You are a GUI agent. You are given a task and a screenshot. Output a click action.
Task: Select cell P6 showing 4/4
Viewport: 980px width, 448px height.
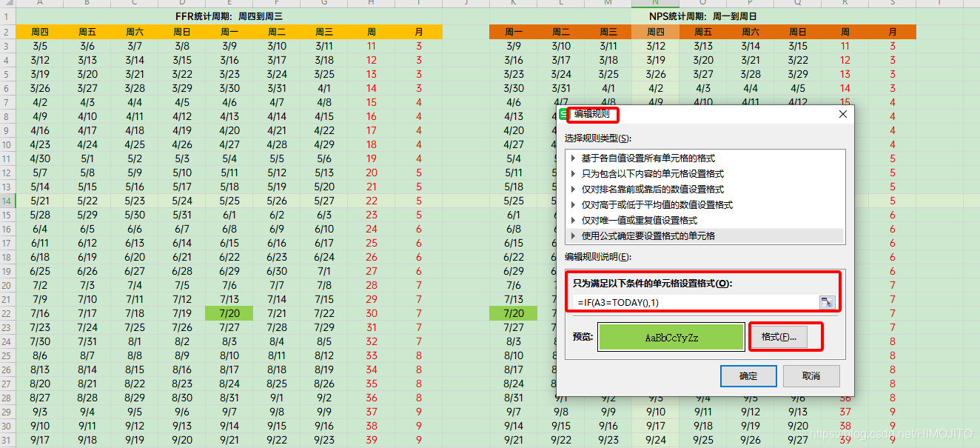pyautogui.click(x=751, y=88)
